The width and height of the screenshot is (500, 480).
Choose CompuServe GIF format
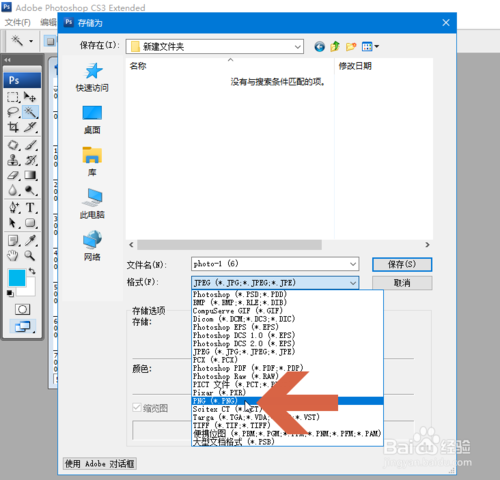[288, 311]
